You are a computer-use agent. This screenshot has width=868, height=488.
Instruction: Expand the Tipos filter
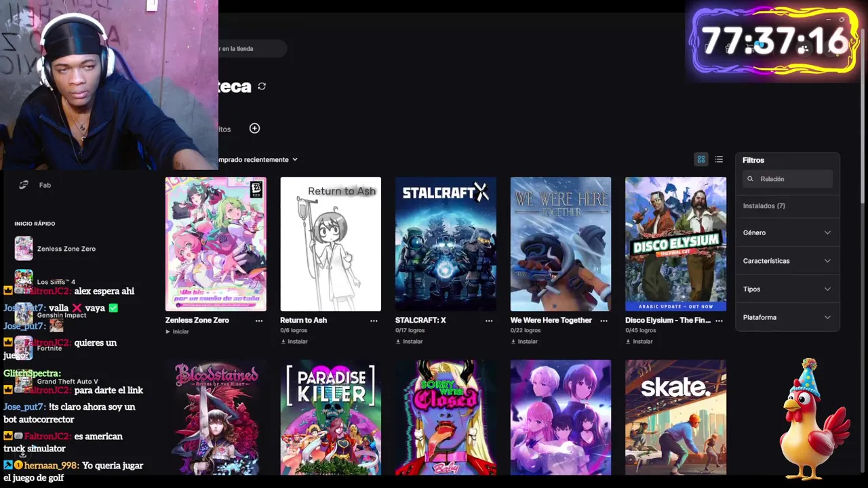787,289
